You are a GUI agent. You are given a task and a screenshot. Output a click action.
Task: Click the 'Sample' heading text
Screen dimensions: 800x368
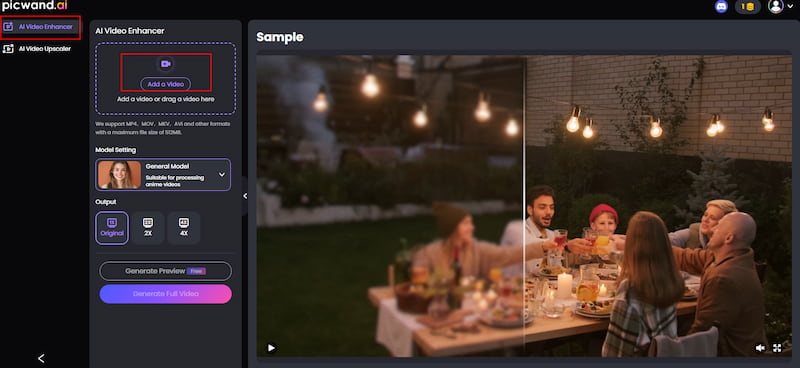(280, 37)
